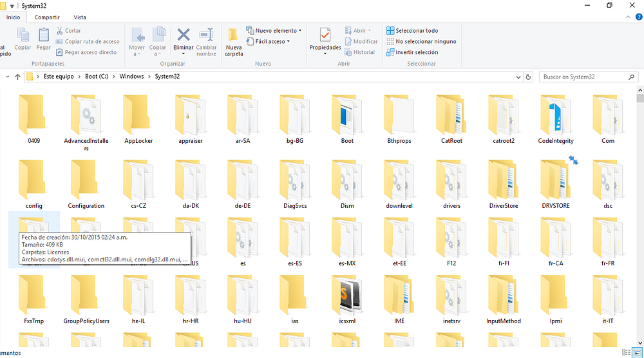The width and height of the screenshot is (644, 358).
Task: Click Historial in the ribbon
Action: pyautogui.click(x=360, y=52)
